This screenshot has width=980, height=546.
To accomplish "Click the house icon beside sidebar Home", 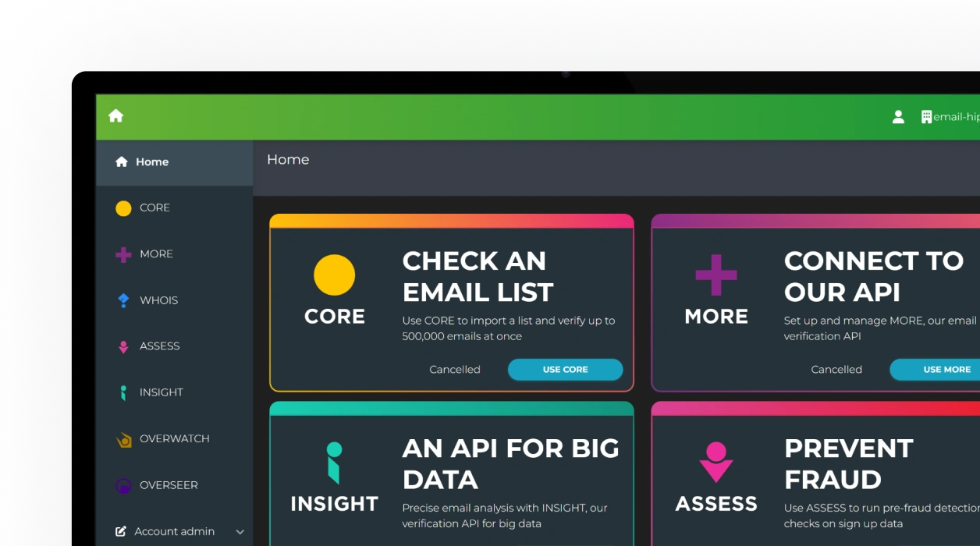I will (x=121, y=161).
